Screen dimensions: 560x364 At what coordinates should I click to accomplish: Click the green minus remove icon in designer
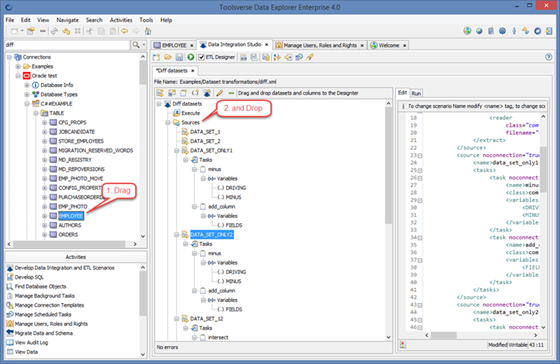click(231, 93)
